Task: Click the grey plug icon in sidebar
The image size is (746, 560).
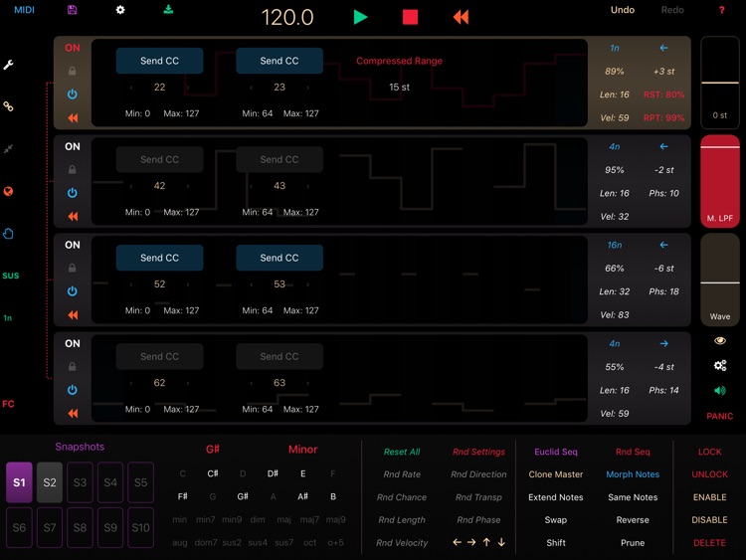Action: (8, 149)
